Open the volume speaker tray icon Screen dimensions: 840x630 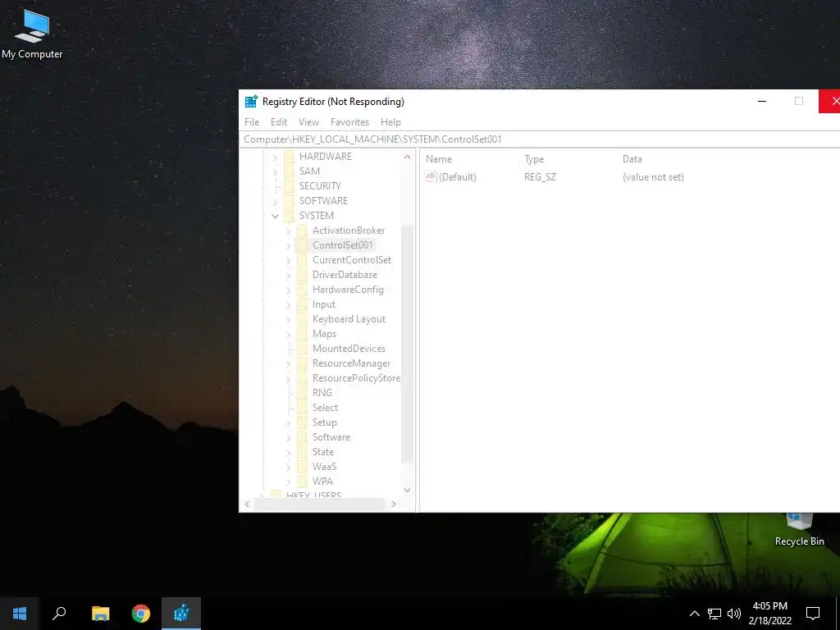734,614
